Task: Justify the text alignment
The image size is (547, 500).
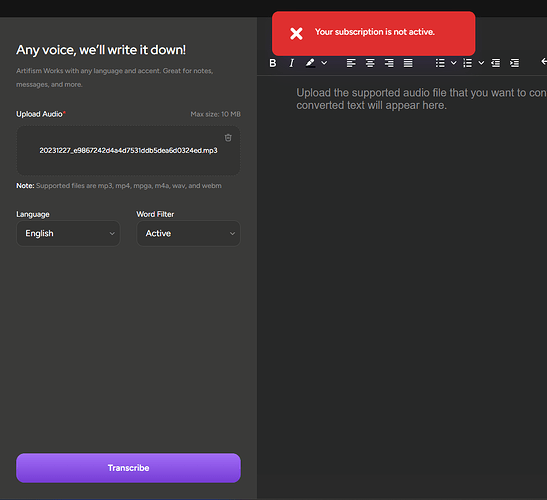Action: click(408, 63)
